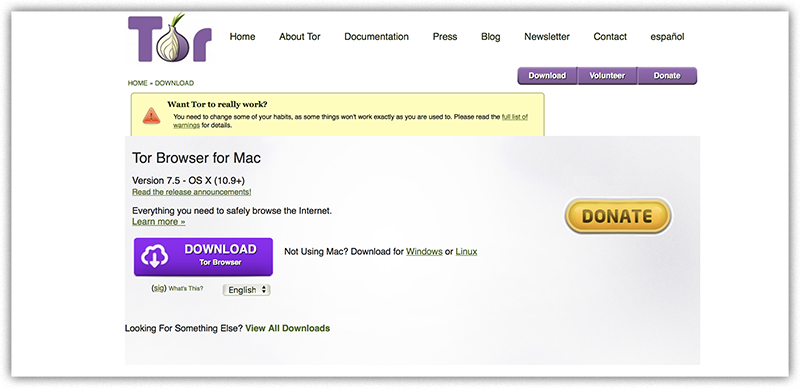Click the yellow DONATE button
The image size is (800, 388).
point(618,216)
